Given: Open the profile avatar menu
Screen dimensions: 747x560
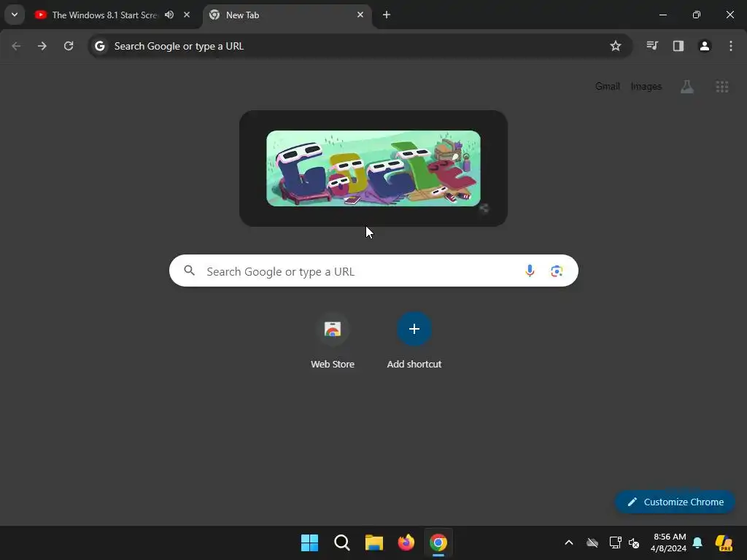Looking at the screenshot, I should coord(705,46).
